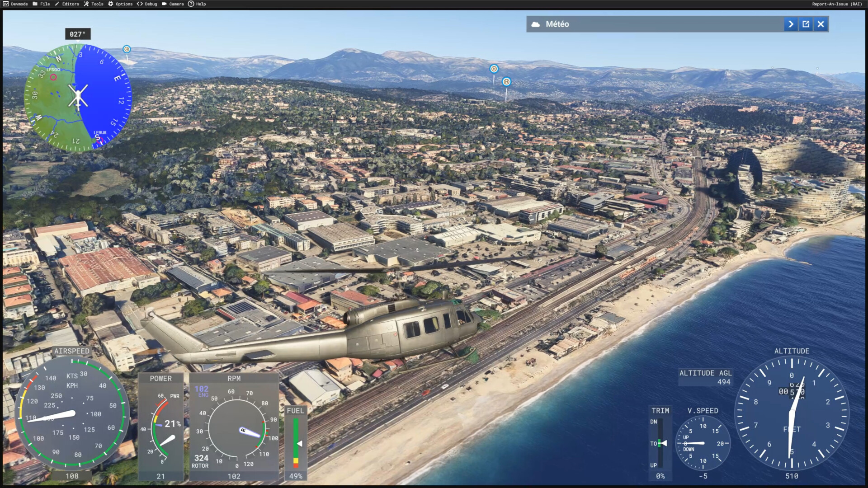Expand the Météo panel with the chevron arrow
Screen dimensions: 868x488
coord(790,24)
